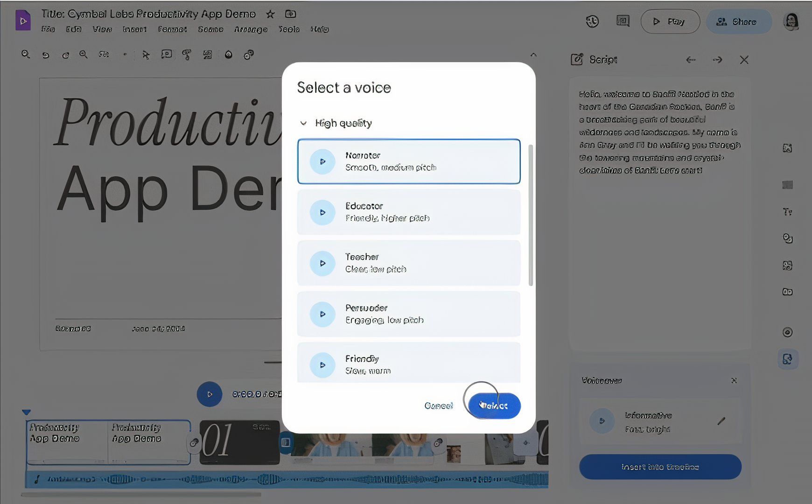Screen dimensions: 812x504
Task: Choose the Teacher voice option
Action: point(408,263)
